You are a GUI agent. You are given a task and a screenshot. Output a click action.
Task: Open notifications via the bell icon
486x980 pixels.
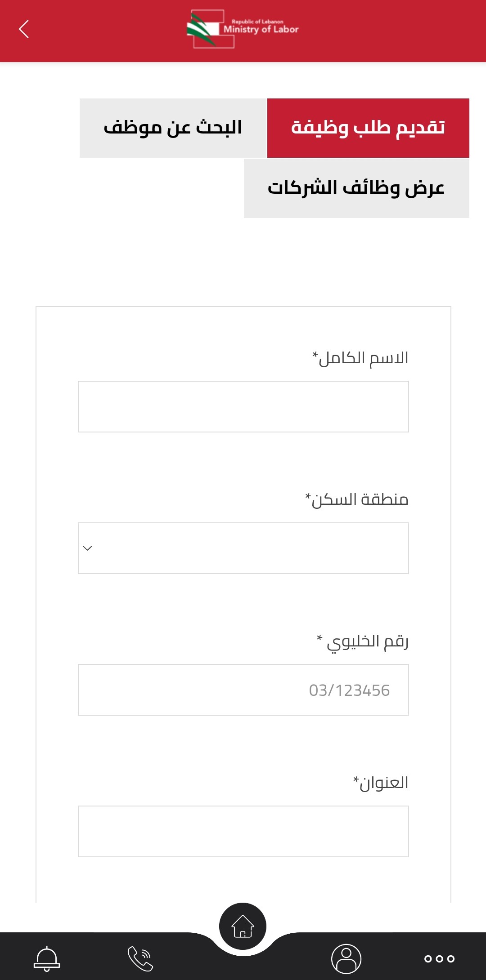point(47,958)
